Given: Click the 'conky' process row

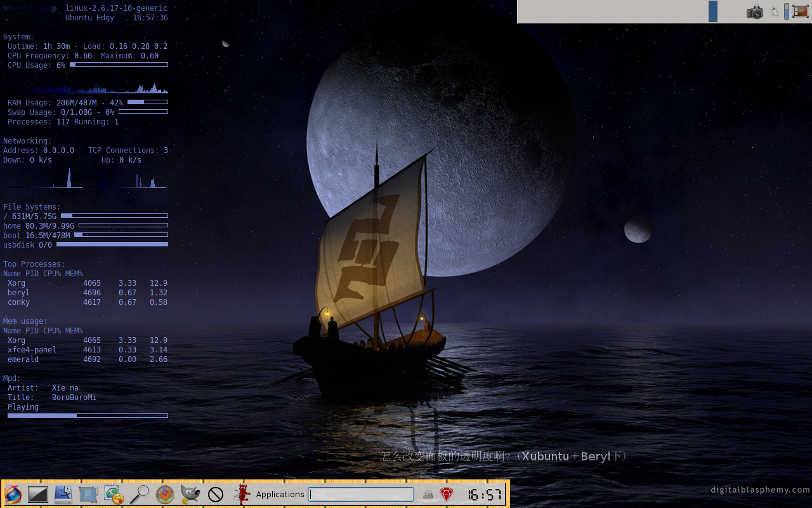Looking at the screenshot, I should click(88, 302).
